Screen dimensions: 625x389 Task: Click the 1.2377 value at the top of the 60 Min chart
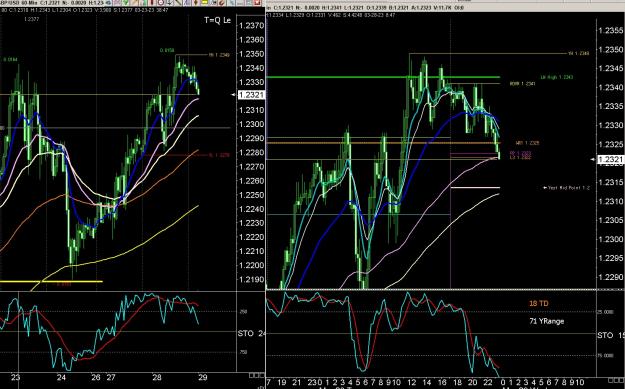coord(31,19)
